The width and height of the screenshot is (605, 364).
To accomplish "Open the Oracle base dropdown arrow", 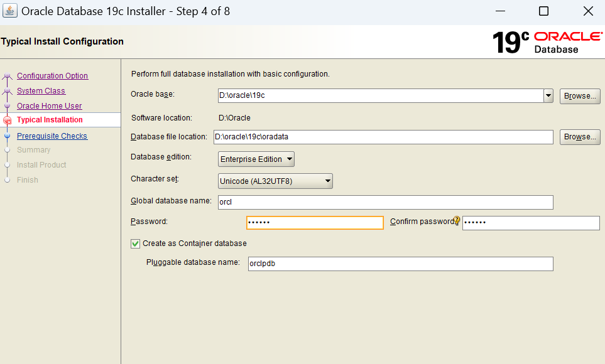I will pyautogui.click(x=547, y=95).
